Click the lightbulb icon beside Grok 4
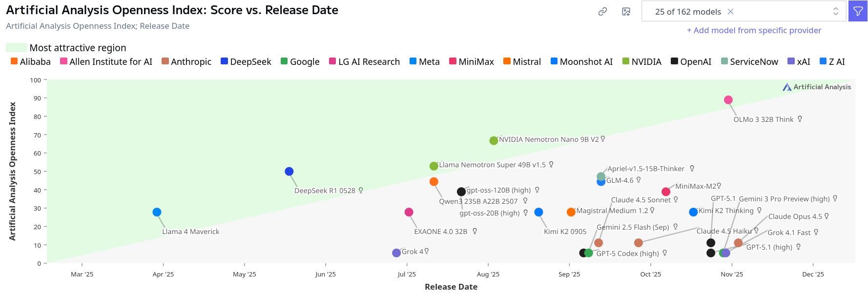 coord(426,251)
